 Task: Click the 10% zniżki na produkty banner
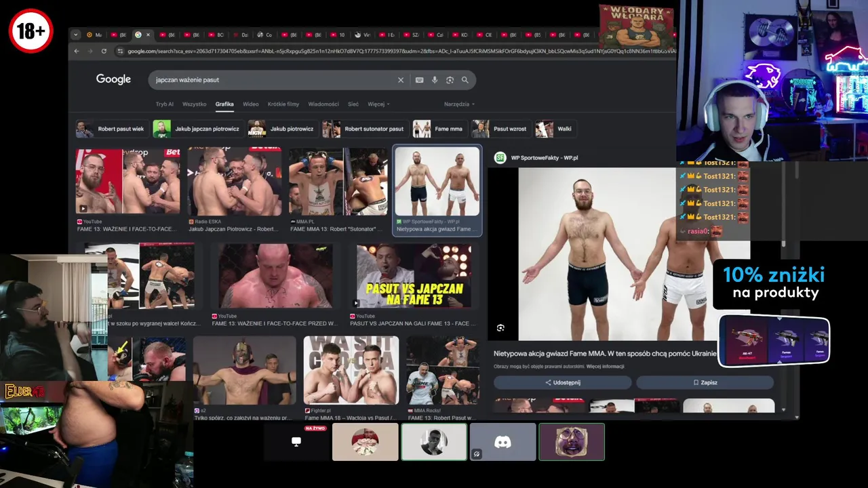point(773,283)
